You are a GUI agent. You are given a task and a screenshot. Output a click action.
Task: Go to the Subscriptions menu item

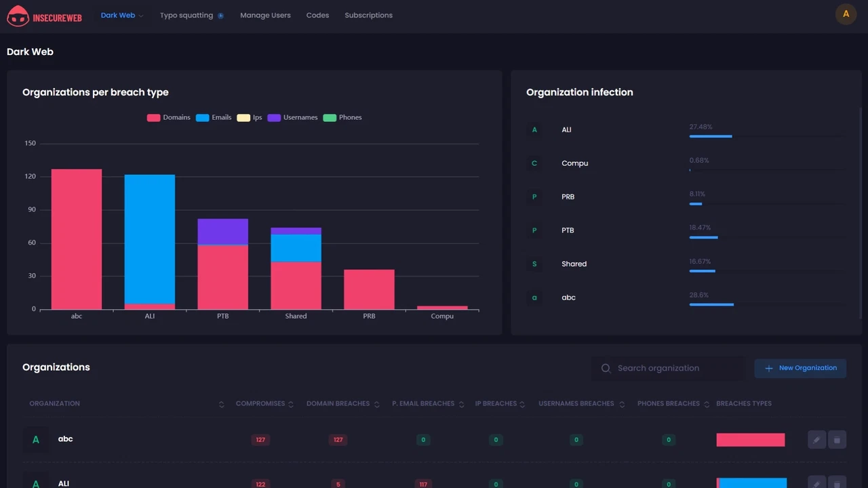[368, 16]
